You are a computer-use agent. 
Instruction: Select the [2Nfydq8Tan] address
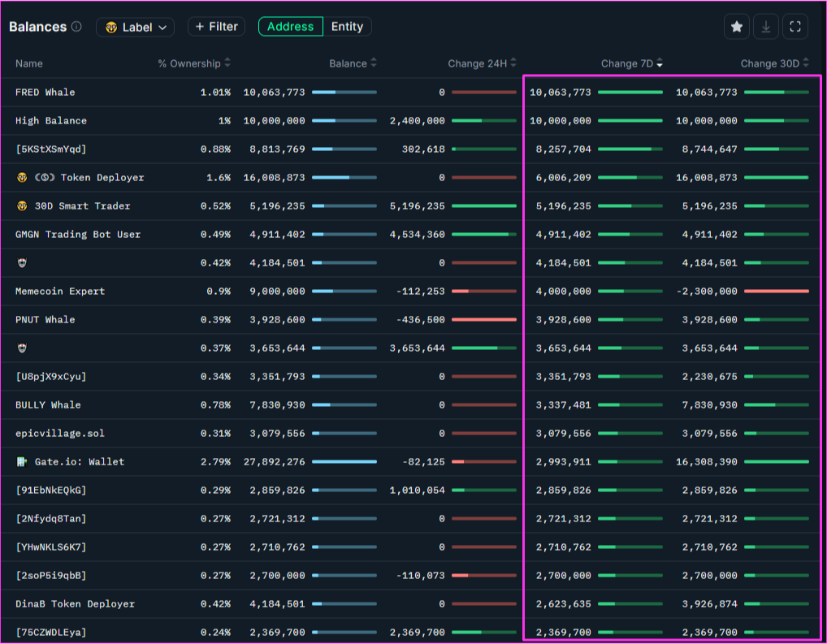click(x=51, y=519)
